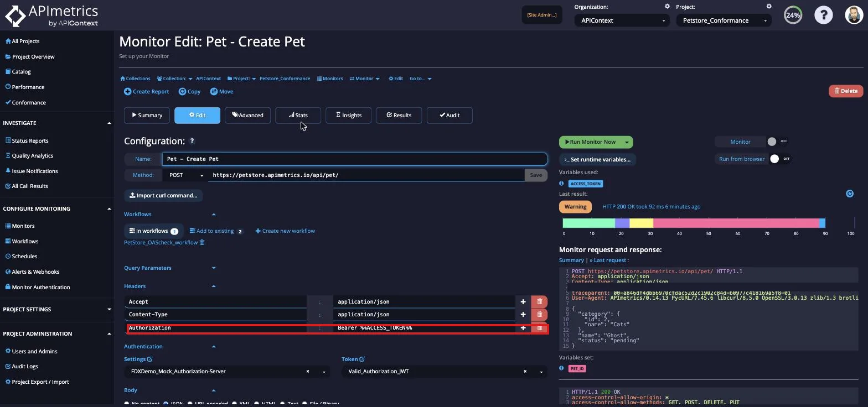Open the authentication Settings dropdown arrow

[x=324, y=372]
